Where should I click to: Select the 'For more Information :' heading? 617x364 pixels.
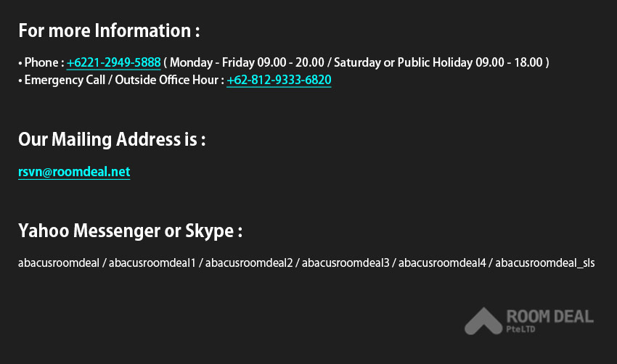pos(109,30)
